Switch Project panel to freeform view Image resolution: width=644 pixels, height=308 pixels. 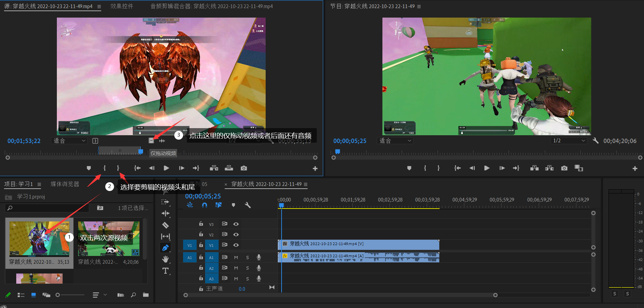click(46, 295)
